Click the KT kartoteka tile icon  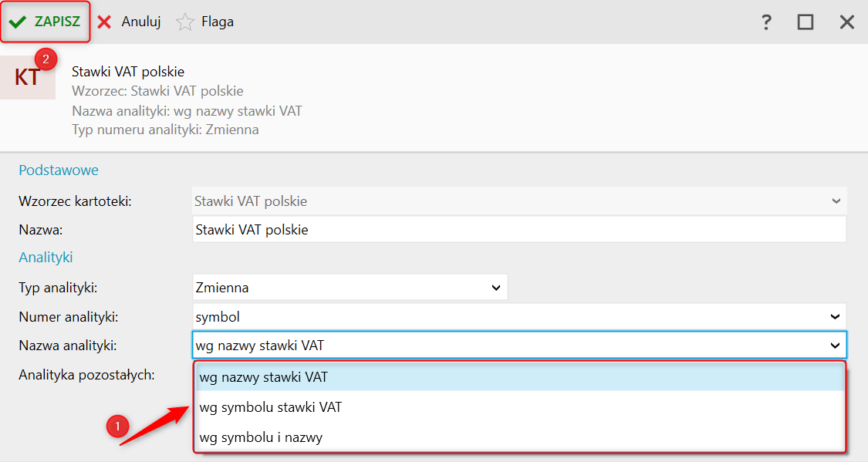[x=28, y=77]
